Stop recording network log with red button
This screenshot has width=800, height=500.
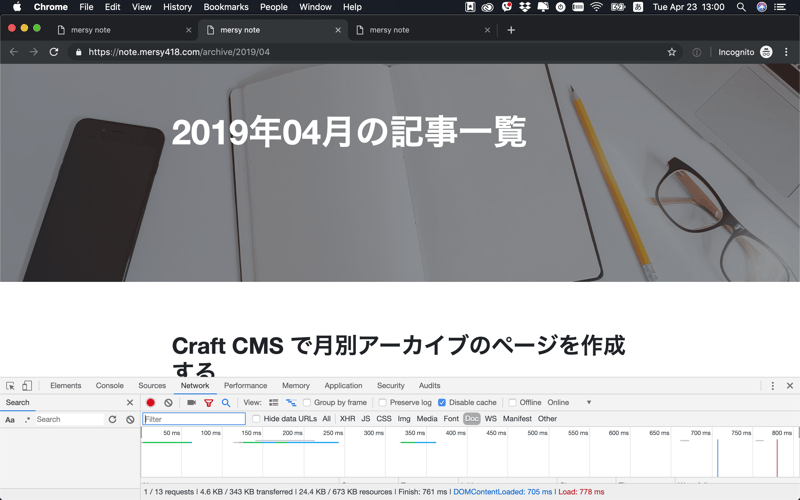pyautogui.click(x=151, y=403)
